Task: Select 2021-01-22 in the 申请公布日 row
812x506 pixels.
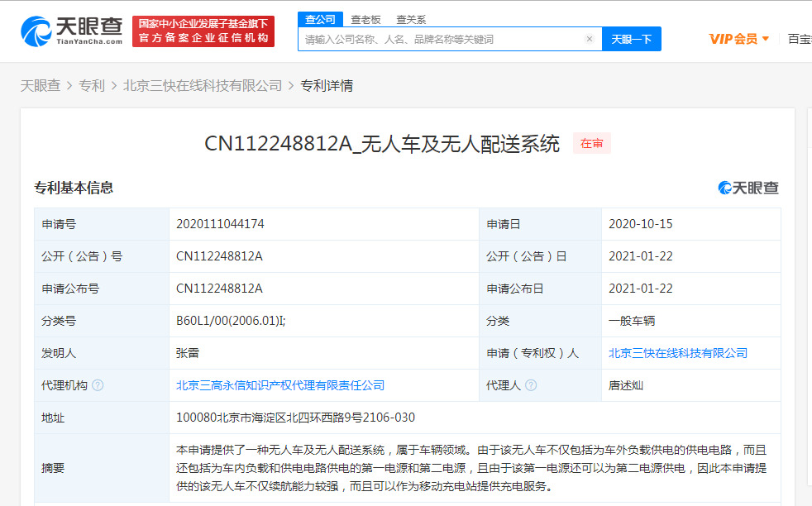Action: click(641, 289)
